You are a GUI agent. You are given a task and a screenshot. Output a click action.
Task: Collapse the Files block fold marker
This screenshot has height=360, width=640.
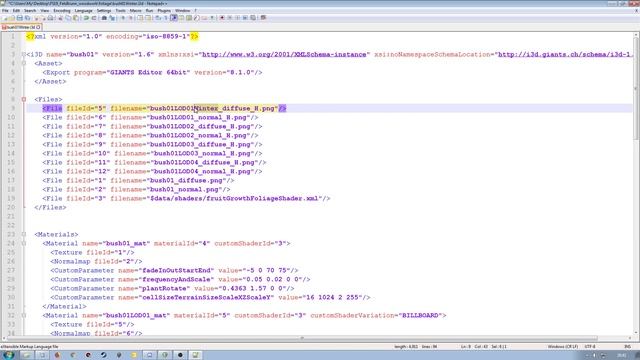24,99
